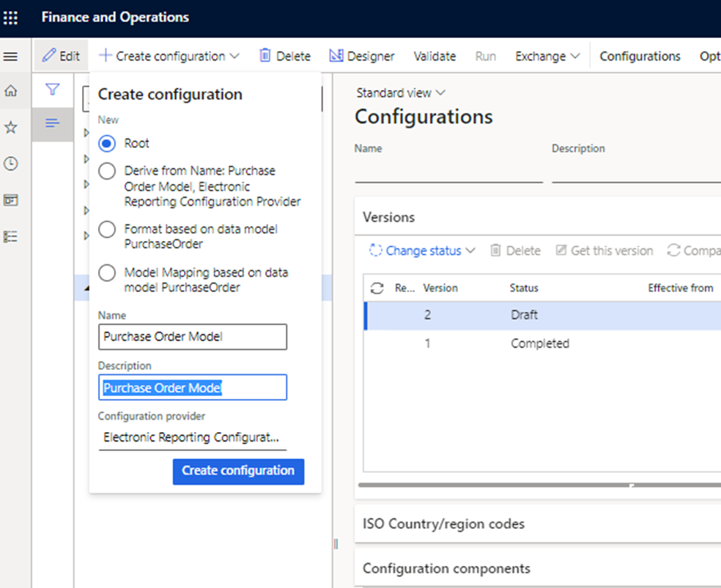This screenshot has height=588, width=721.
Task: Select Derive from Name radio option
Action: 107,171
